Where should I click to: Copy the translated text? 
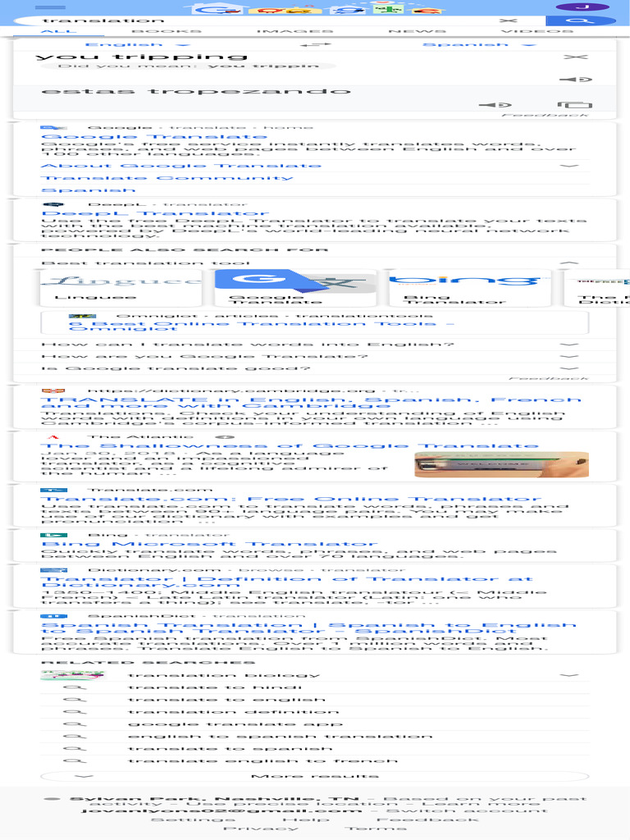click(x=575, y=105)
